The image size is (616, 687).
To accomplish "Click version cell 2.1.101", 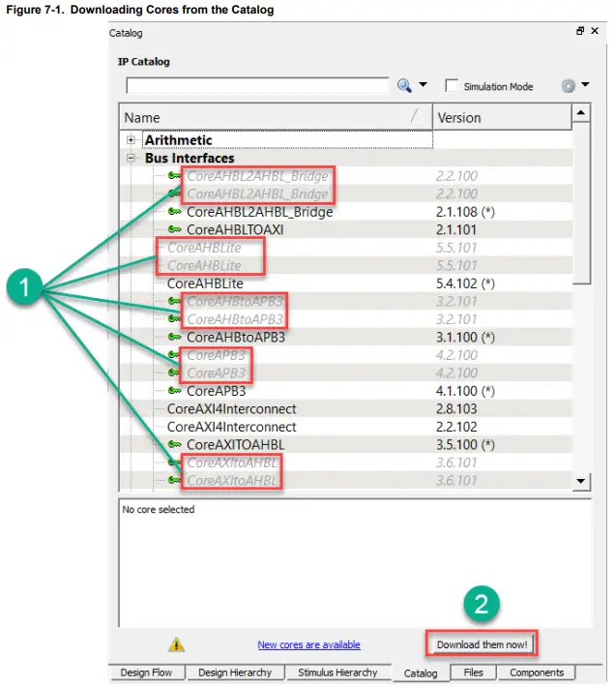I will pos(456,229).
